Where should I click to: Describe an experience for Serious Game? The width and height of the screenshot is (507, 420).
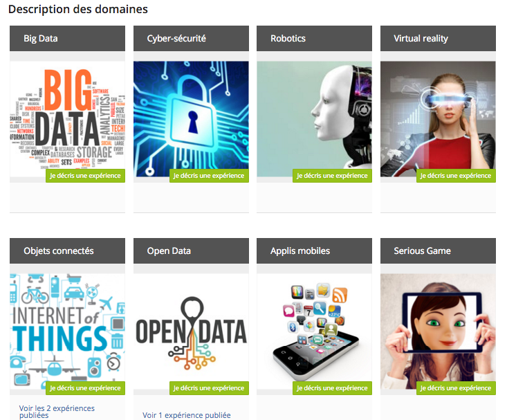pos(456,388)
